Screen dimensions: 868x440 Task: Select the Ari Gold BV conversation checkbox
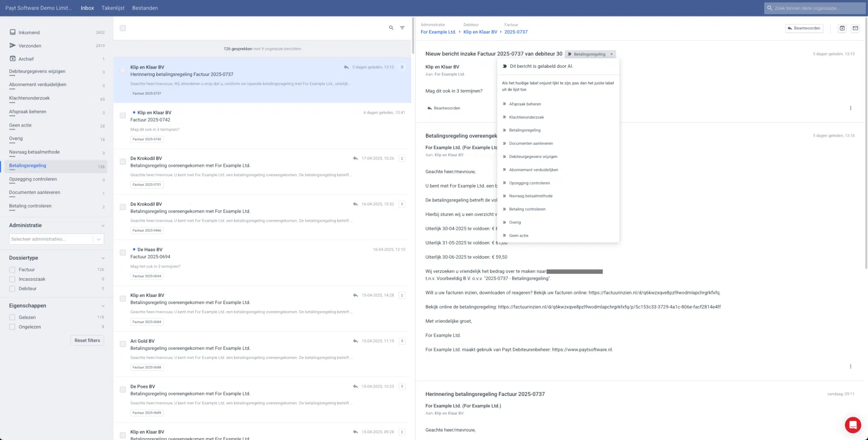(x=122, y=344)
